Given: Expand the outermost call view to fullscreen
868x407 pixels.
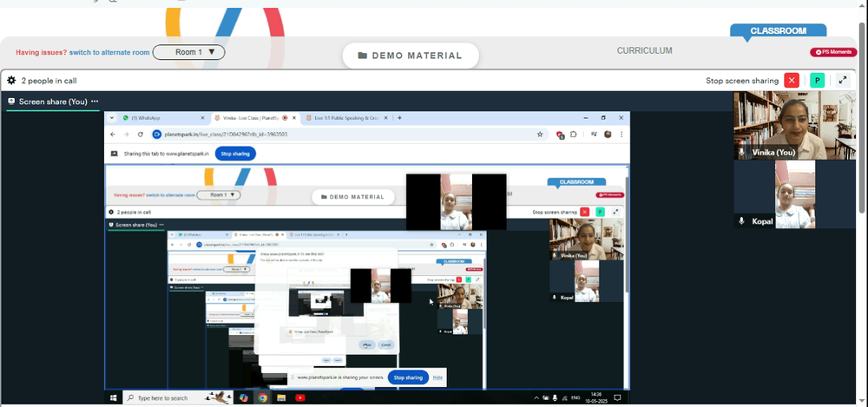Looking at the screenshot, I should (843, 81).
